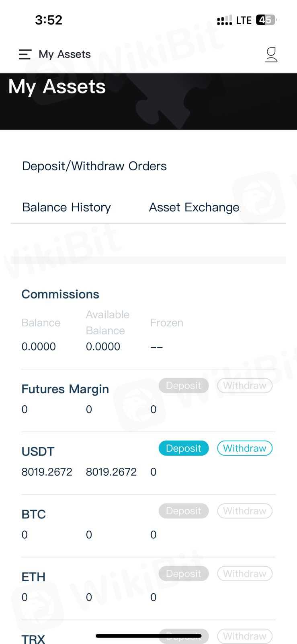Tap Withdraw in the TRX row
This screenshot has width=297, height=644.
(x=244, y=636)
